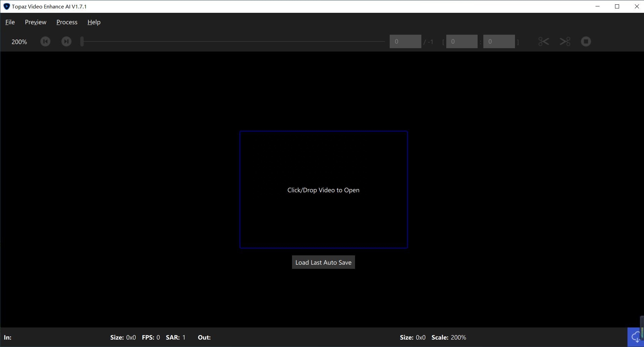Click the Click/Drop Video to Open area
644x347 pixels.
click(x=324, y=190)
